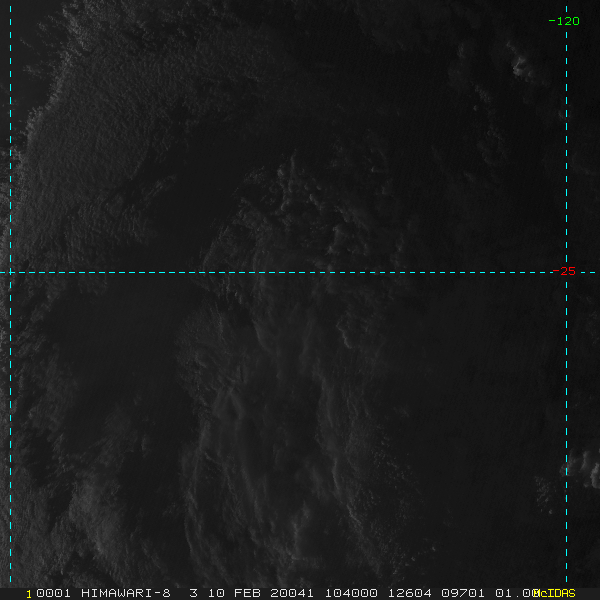Click the yellow 1 at footer start
Image resolution: width=600 pixels, height=600 pixels.
[x=29, y=593]
